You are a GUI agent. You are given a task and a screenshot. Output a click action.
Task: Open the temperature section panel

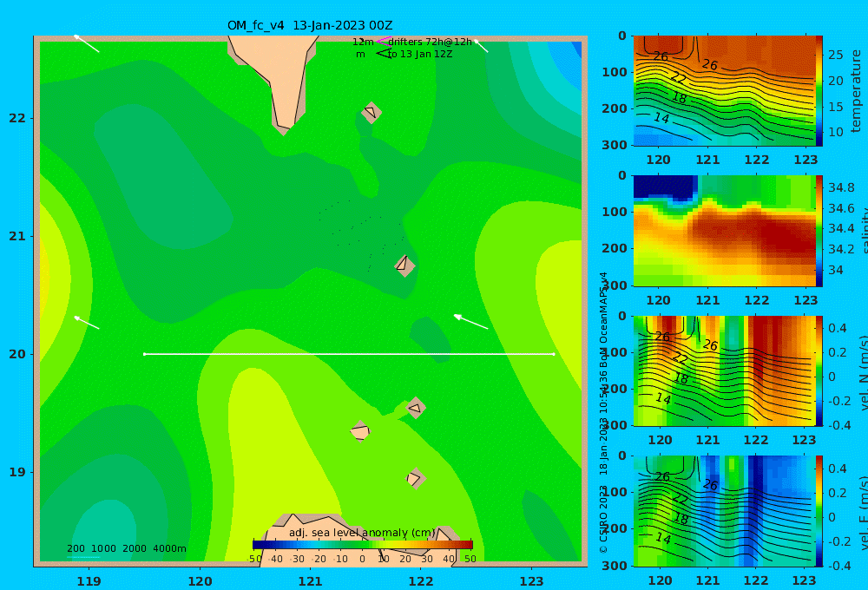tap(725, 91)
